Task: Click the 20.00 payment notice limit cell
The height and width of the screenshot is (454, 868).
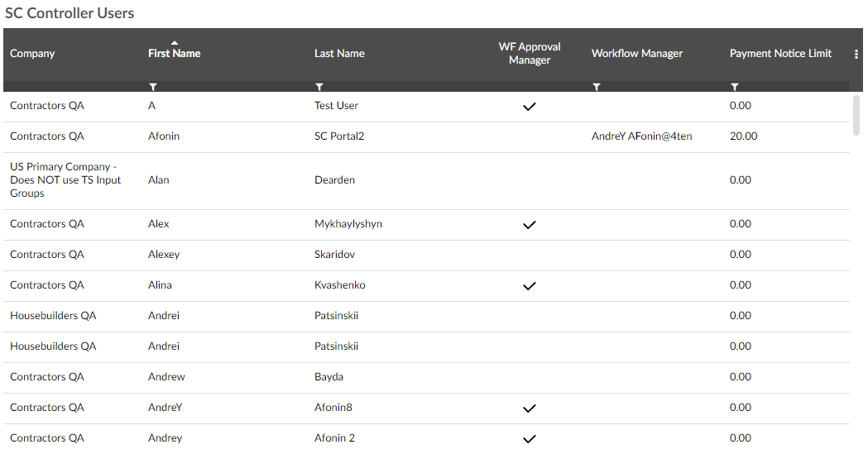Action: click(743, 136)
